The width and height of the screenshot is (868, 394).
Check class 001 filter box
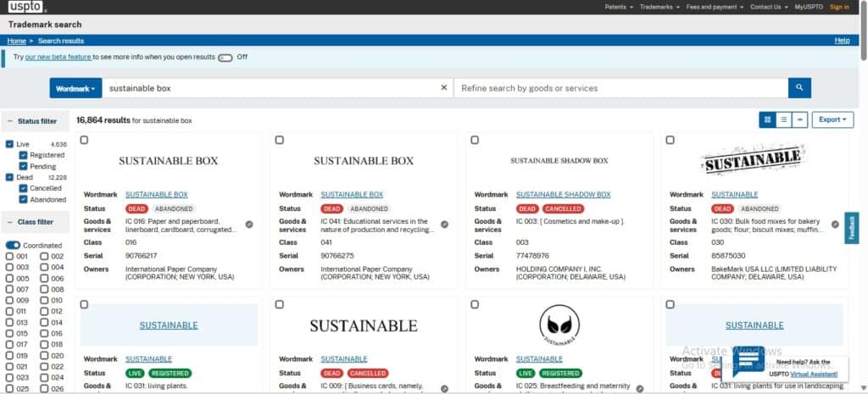(9, 256)
